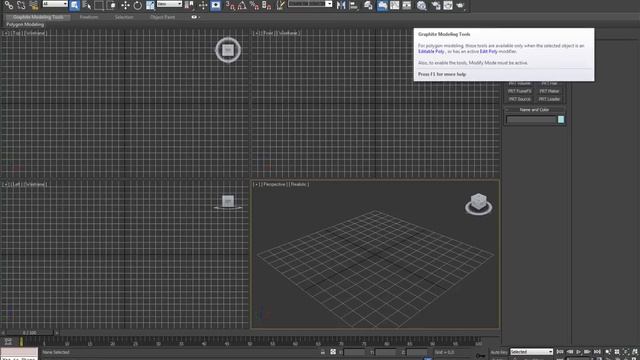The width and height of the screenshot is (640, 360).
Task: Click the PRT Loader button
Action: (549, 99)
